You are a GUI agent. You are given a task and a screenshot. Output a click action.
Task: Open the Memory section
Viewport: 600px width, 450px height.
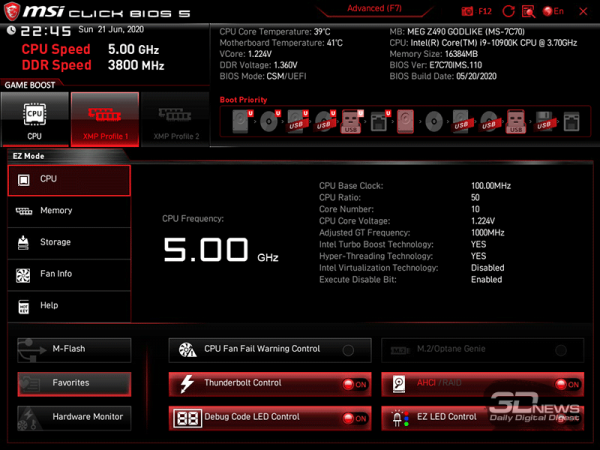point(68,211)
